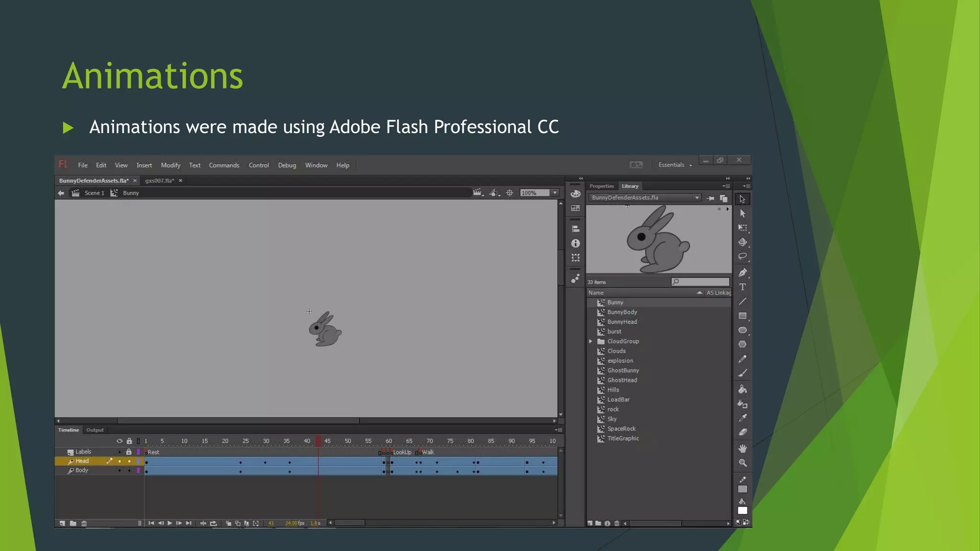Open the Debug menu
980x551 pixels.
(x=287, y=165)
